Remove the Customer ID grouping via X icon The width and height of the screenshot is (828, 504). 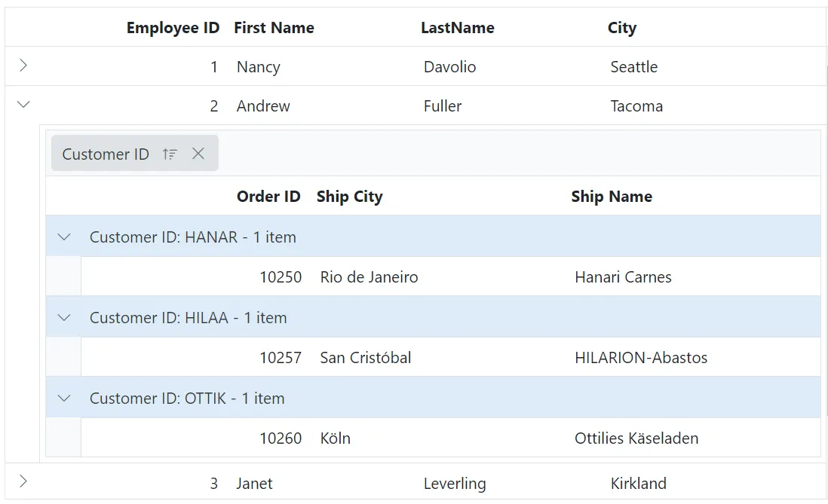pyautogui.click(x=198, y=154)
